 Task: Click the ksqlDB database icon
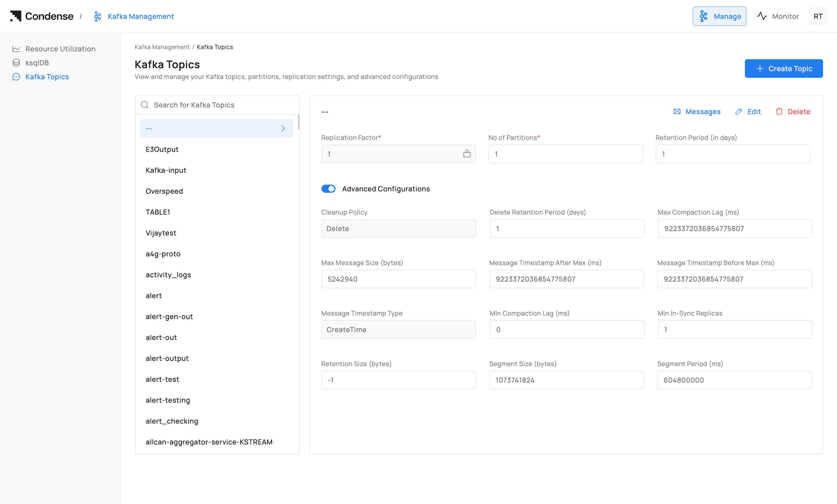[16, 63]
